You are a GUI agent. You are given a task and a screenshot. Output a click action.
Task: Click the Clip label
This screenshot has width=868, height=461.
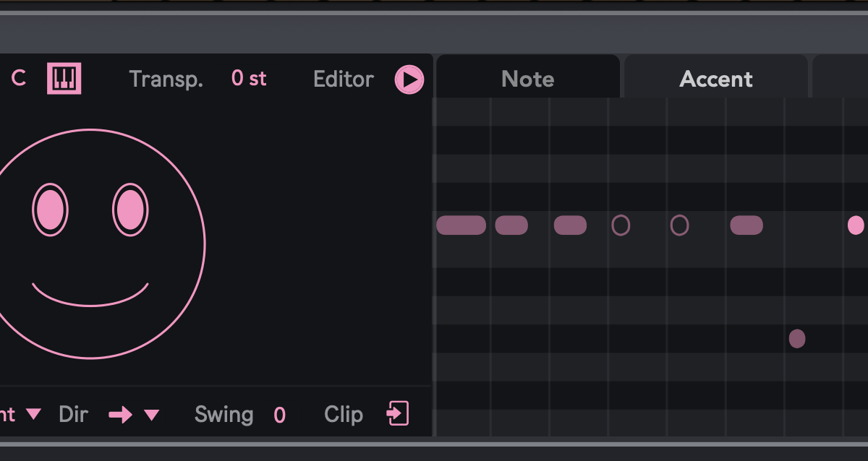point(343,415)
